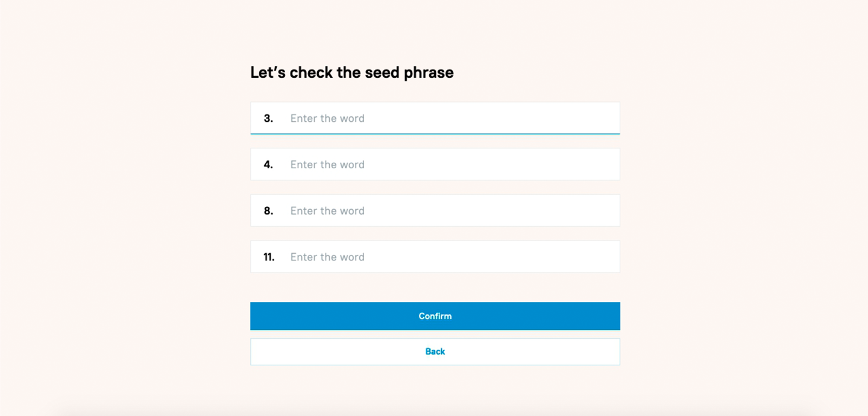Click the "3." number label
Screen dimensions: 868x416
pyautogui.click(x=268, y=118)
